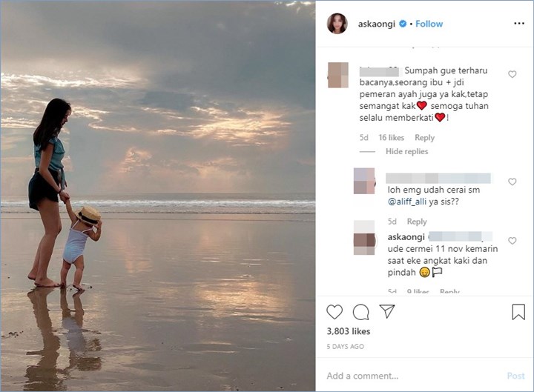Viewport: 534px width, 392px height.
Task: Open askaongi profile picture in header
Action: click(x=337, y=24)
